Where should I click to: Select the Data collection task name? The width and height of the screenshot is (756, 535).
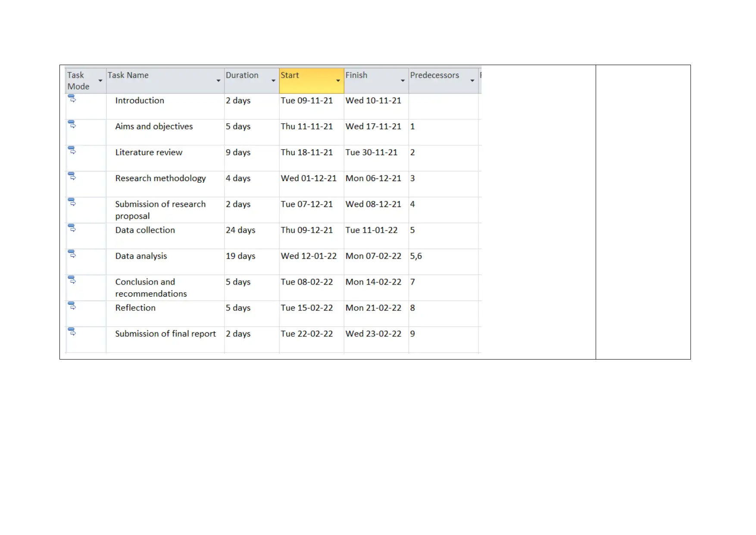point(165,236)
